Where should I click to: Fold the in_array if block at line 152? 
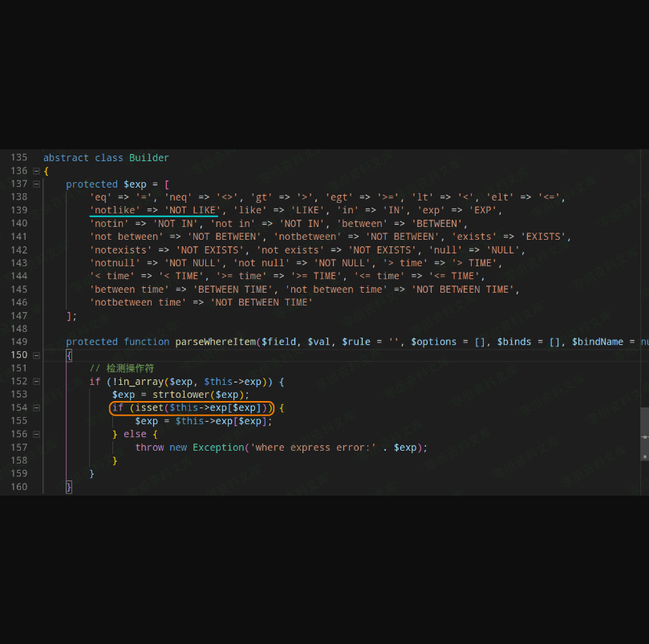click(36, 381)
